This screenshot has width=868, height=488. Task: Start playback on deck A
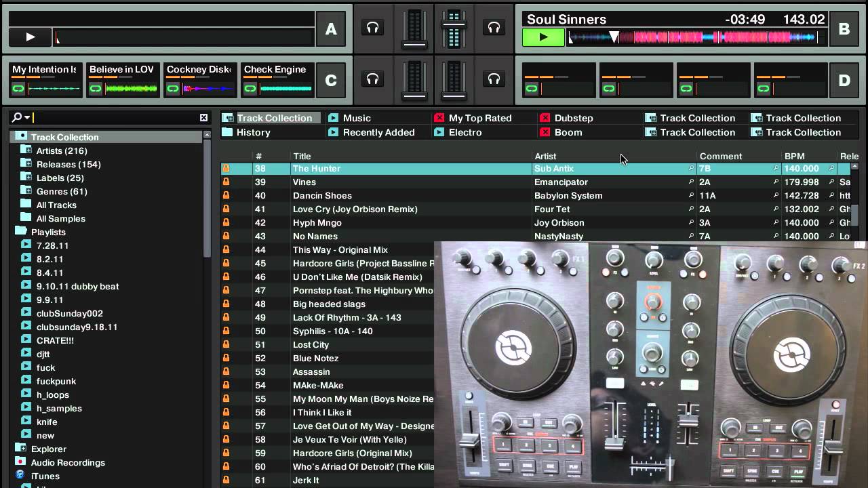pos(31,37)
